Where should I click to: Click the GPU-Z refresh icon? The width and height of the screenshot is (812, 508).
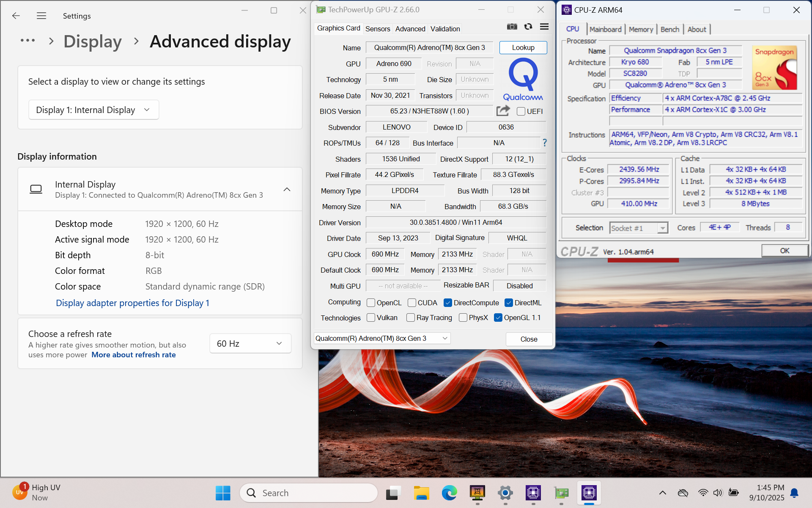coord(528,27)
